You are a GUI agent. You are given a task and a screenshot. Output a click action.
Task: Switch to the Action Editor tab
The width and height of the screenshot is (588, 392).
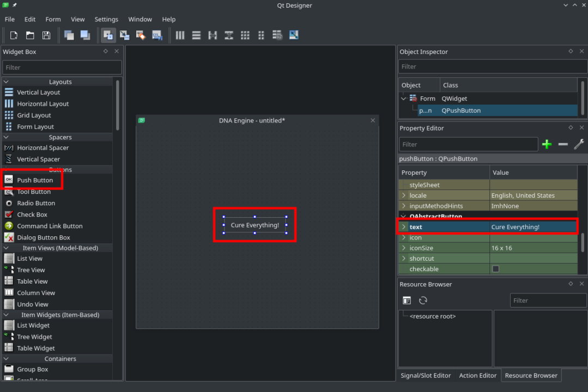click(477, 375)
